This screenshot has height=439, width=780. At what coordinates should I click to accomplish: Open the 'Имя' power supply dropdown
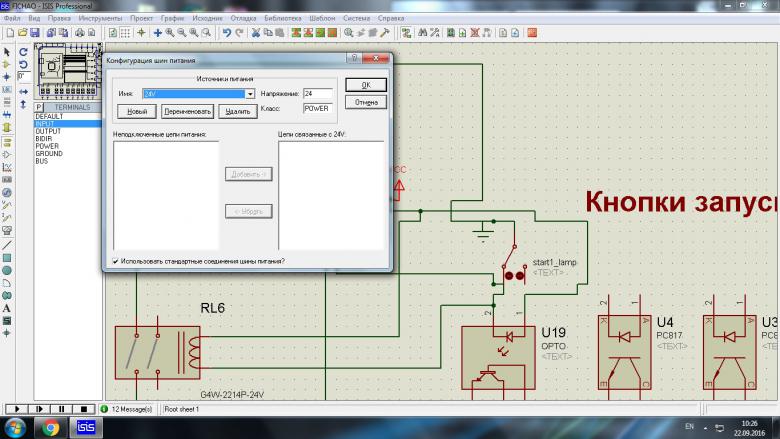pyautogui.click(x=250, y=94)
